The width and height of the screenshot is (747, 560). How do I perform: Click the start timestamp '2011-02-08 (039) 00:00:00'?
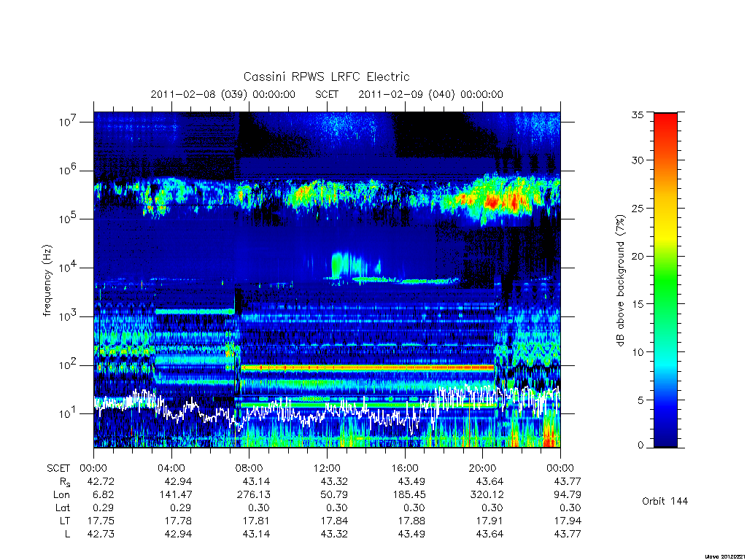(x=223, y=94)
